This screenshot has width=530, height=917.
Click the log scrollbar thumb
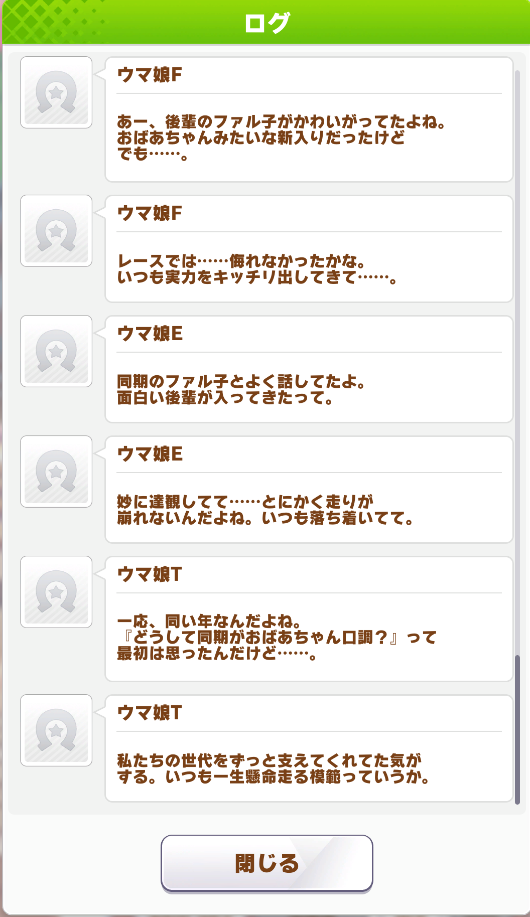pyautogui.click(x=517, y=730)
